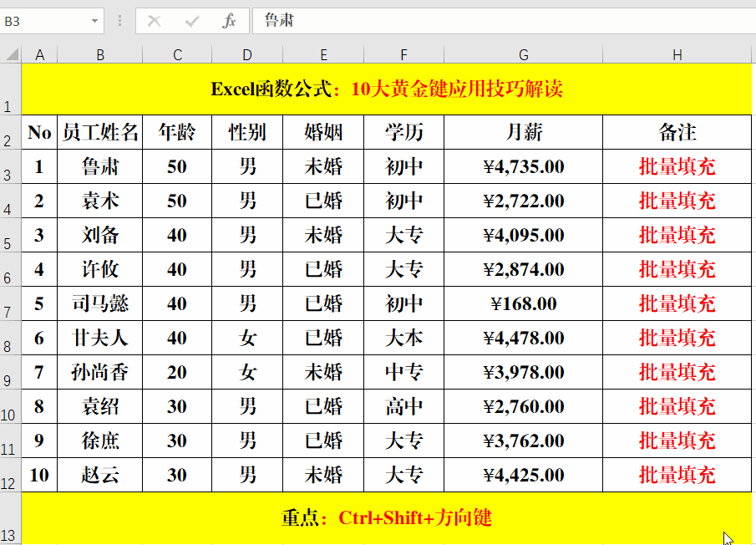Select column C header
This screenshot has width=756, height=545.
point(177,54)
